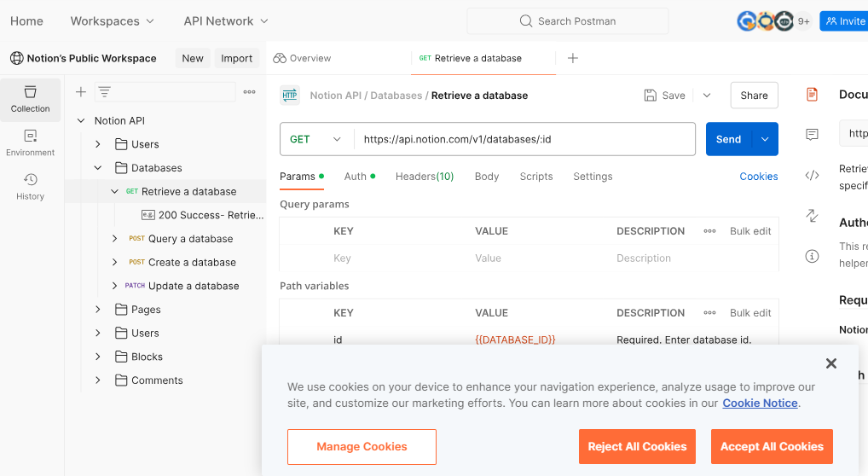Open the Collection sidebar section
868x476 pixels.
[31, 100]
